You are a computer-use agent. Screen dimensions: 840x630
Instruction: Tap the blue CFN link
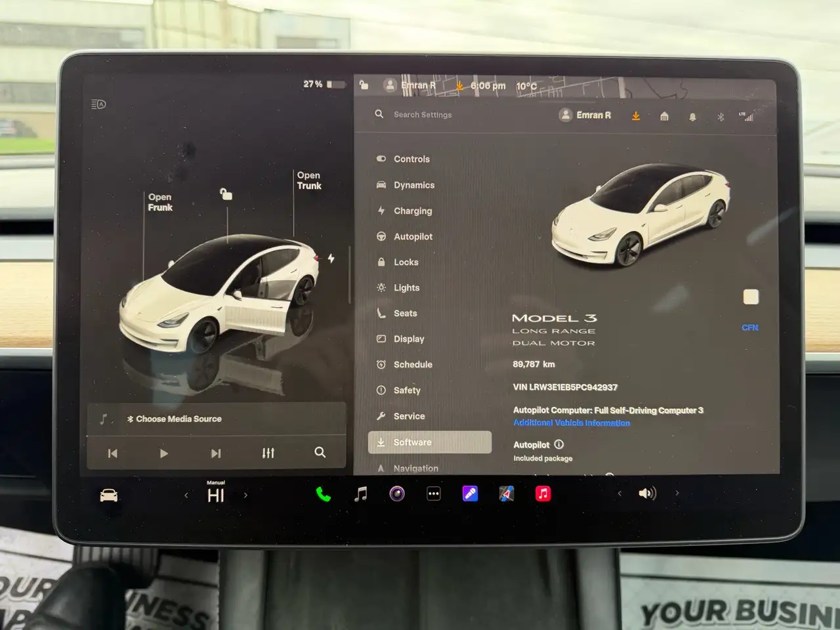[x=750, y=327]
